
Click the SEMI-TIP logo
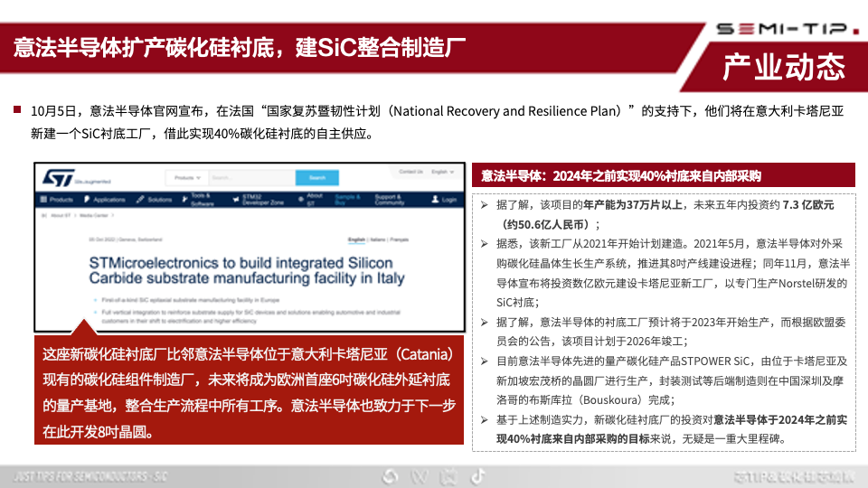pyautogui.click(x=787, y=29)
